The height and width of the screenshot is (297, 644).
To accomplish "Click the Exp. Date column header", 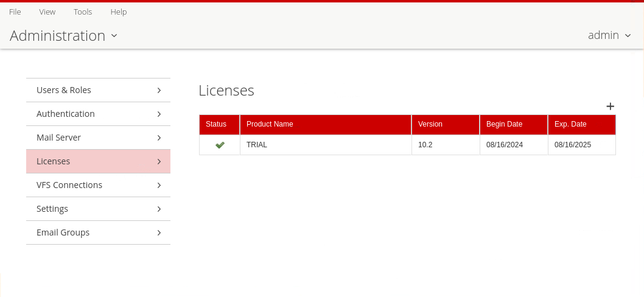I will [x=570, y=124].
